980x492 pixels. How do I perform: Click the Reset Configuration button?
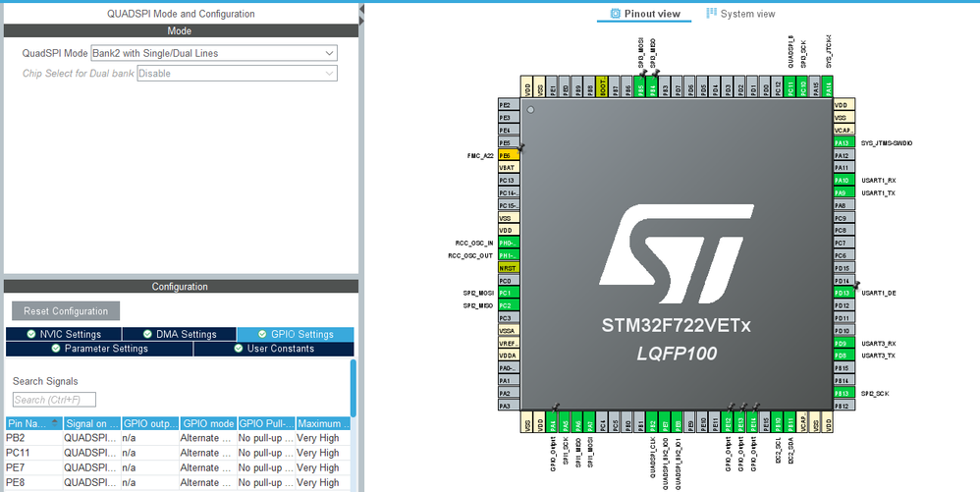click(66, 310)
